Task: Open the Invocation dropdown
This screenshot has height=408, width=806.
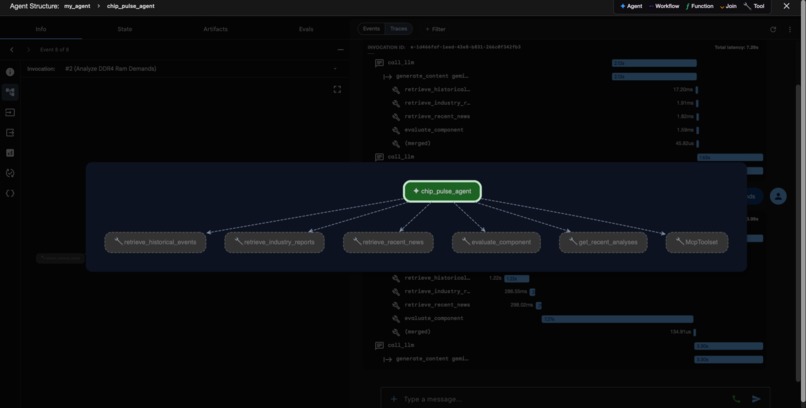Action: coord(202,68)
